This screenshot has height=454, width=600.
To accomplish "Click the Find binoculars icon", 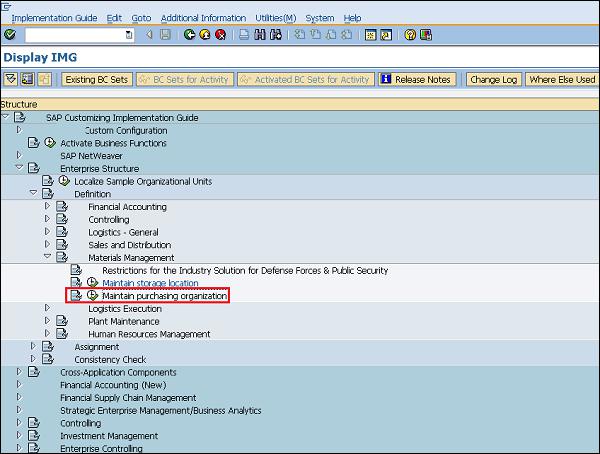I will [x=262, y=35].
